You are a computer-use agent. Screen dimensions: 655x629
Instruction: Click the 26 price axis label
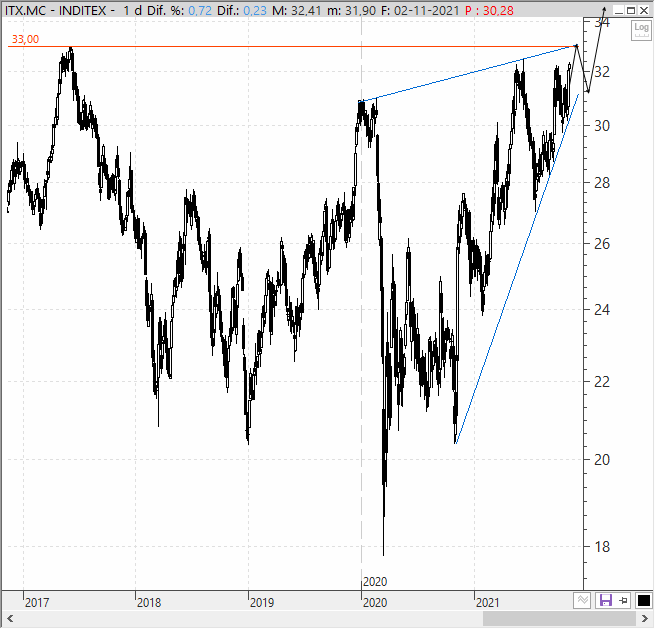(x=602, y=244)
